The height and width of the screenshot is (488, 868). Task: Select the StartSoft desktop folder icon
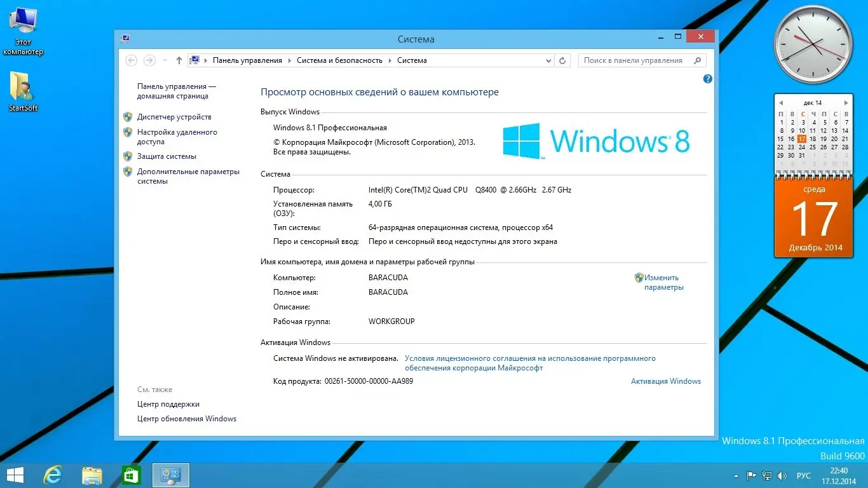pos(23,91)
